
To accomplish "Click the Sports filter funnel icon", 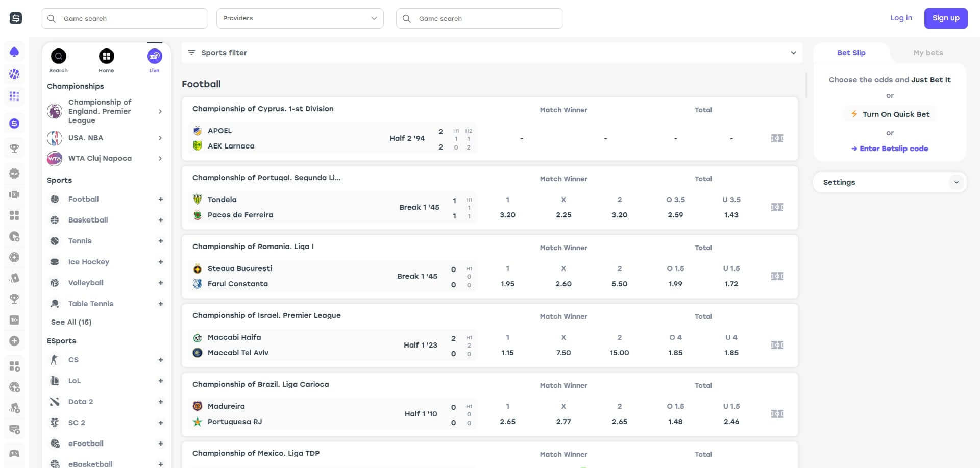I will click(191, 52).
